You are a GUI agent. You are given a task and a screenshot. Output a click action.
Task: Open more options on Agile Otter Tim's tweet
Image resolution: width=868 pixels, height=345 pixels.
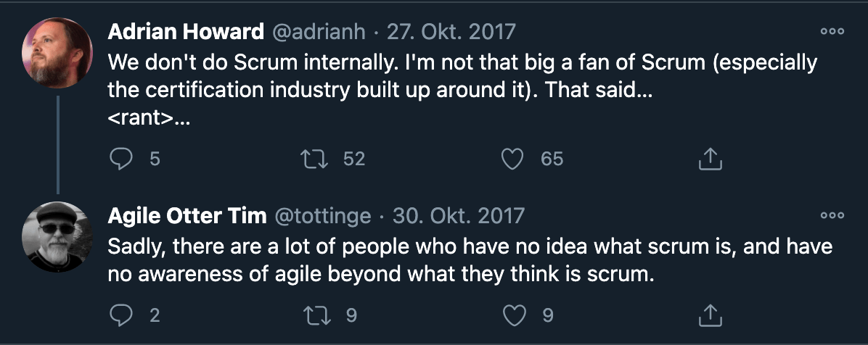tap(832, 215)
